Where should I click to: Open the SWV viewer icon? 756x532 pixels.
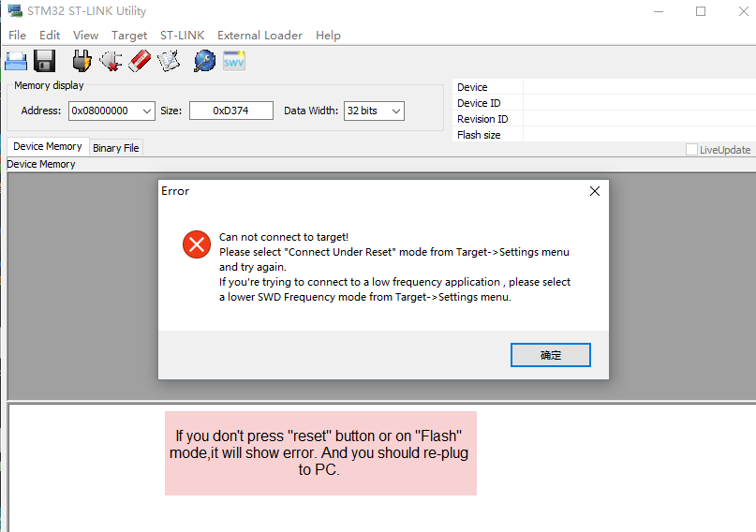(x=234, y=61)
